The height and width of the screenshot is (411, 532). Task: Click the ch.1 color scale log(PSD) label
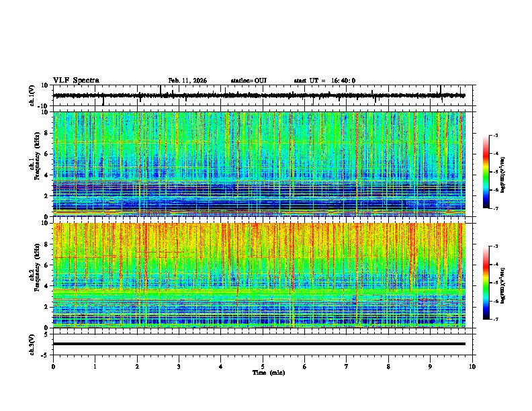coord(503,175)
